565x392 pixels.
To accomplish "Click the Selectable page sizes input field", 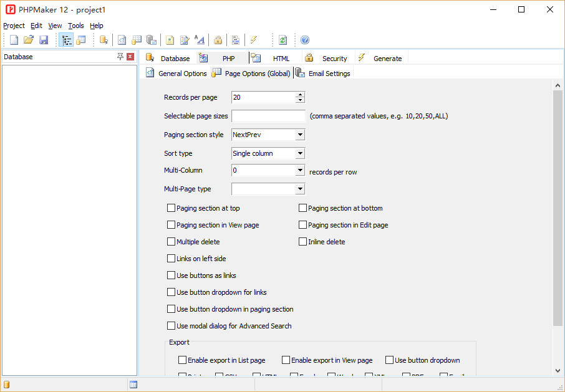I will [268, 116].
